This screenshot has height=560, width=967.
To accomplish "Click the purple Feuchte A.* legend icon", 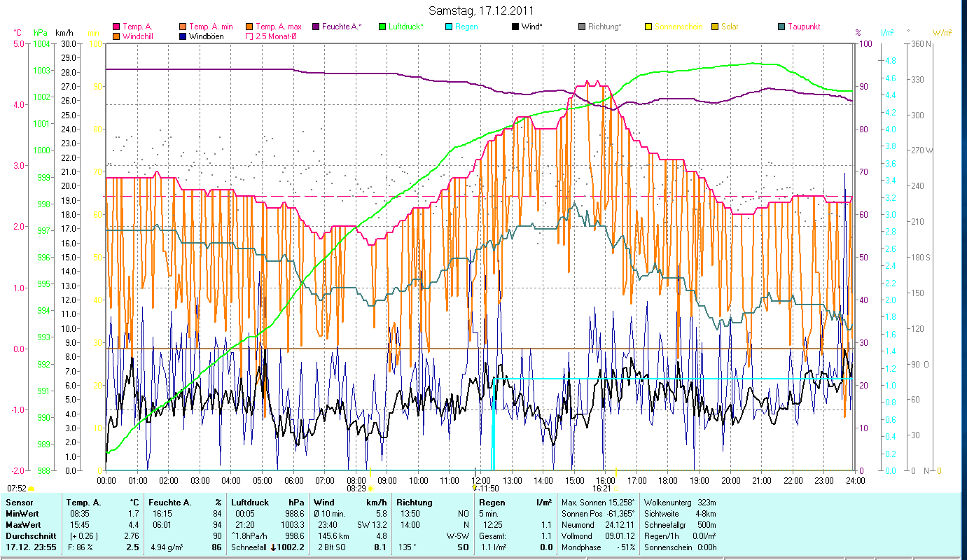I will click(316, 27).
